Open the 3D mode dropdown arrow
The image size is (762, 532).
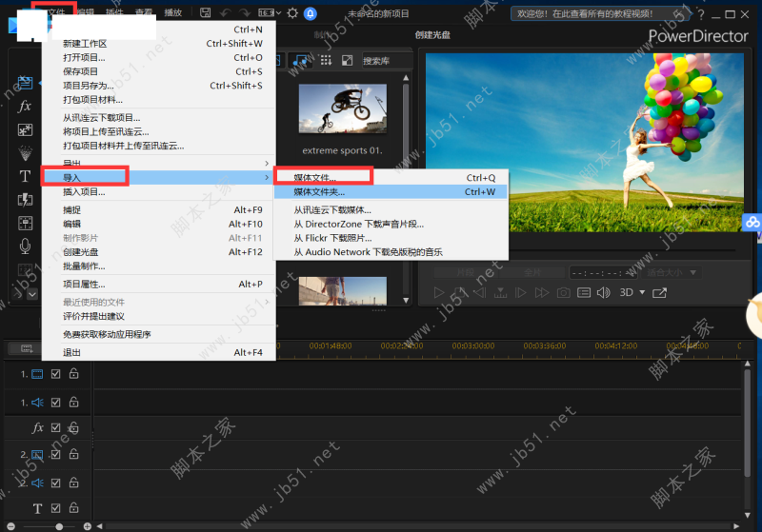pyautogui.click(x=642, y=292)
